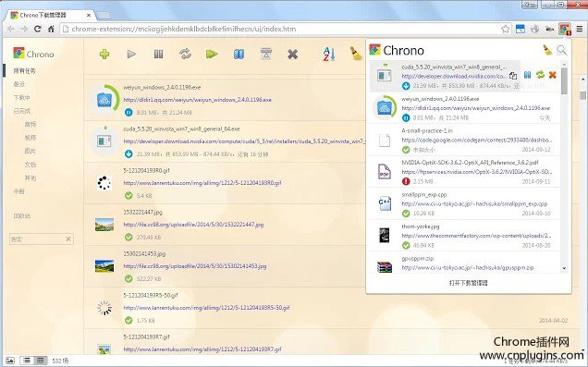Screen dimensions: 588x367
Task: Bookmark this page with star icon
Action: 505,29
